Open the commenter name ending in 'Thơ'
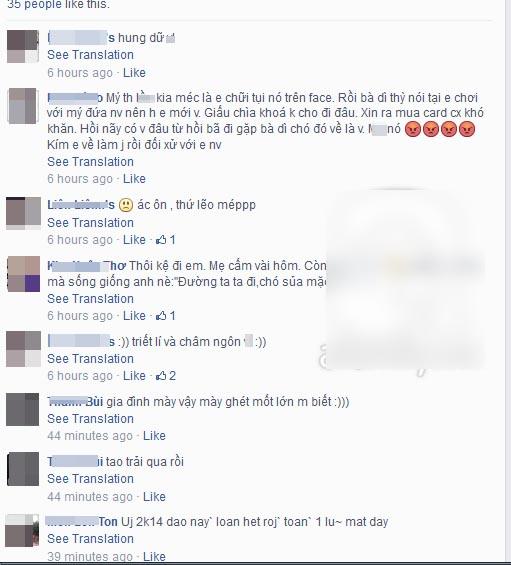 coord(86,266)
